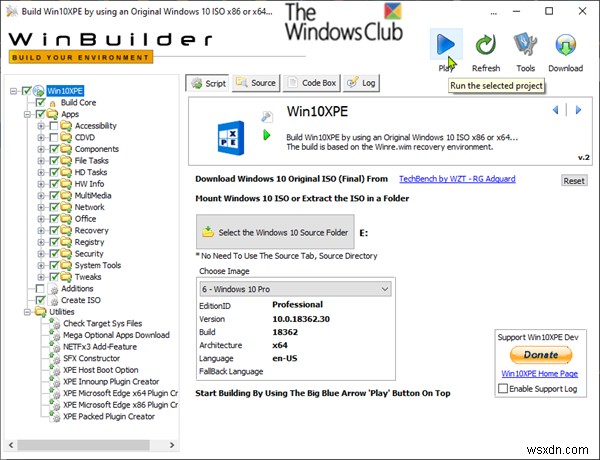Toggle the Win10XPE root checkbox
The image size is (600, 460).
click(26, 91)
